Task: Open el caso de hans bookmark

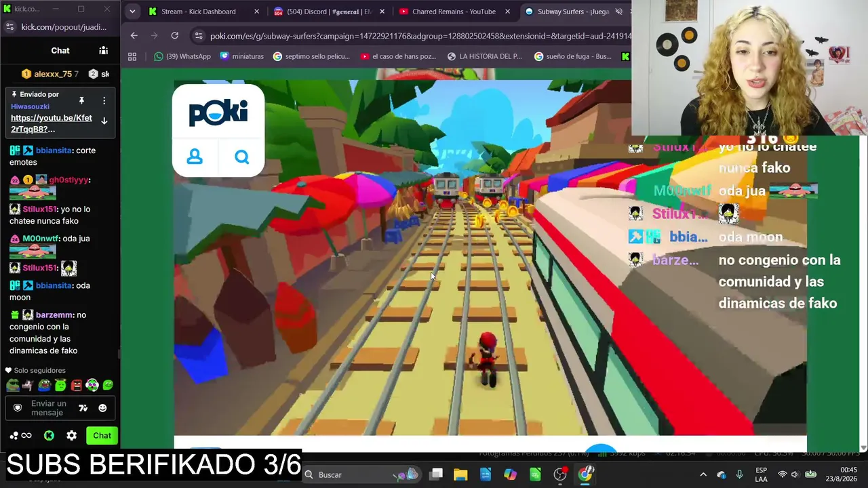Action: (x=399, y=56)
